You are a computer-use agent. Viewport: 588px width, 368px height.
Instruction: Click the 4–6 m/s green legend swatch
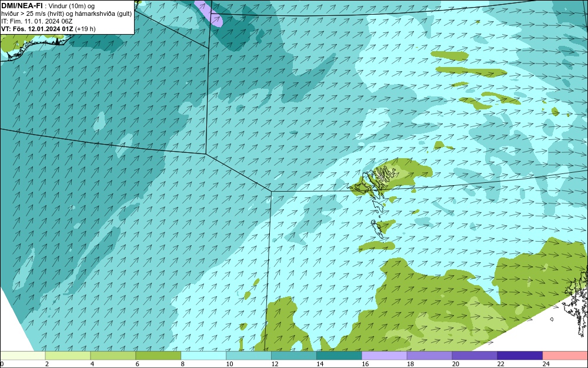(x=113, y=356)
